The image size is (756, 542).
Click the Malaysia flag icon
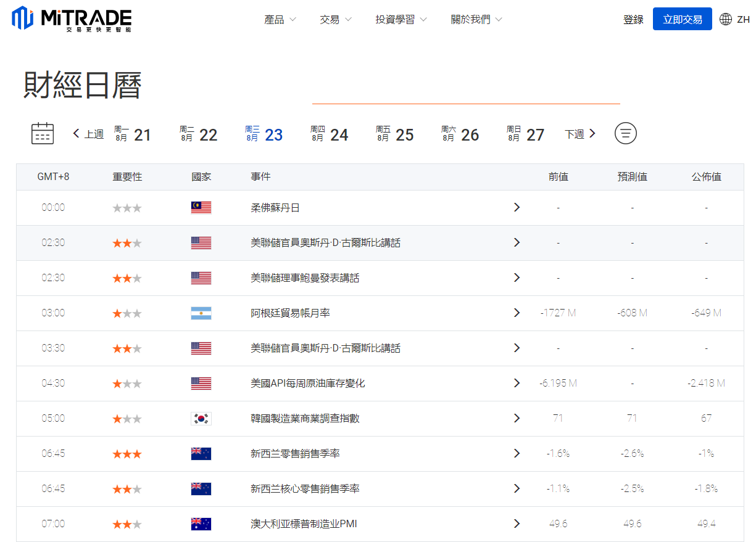coord(201,208)
